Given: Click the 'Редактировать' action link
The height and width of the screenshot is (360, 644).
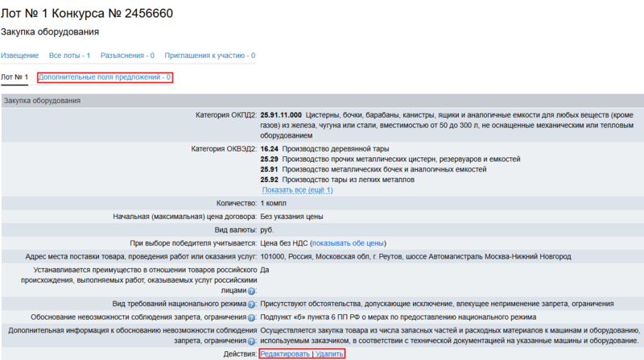Looking at the screenshot, I should pos(286,354).
